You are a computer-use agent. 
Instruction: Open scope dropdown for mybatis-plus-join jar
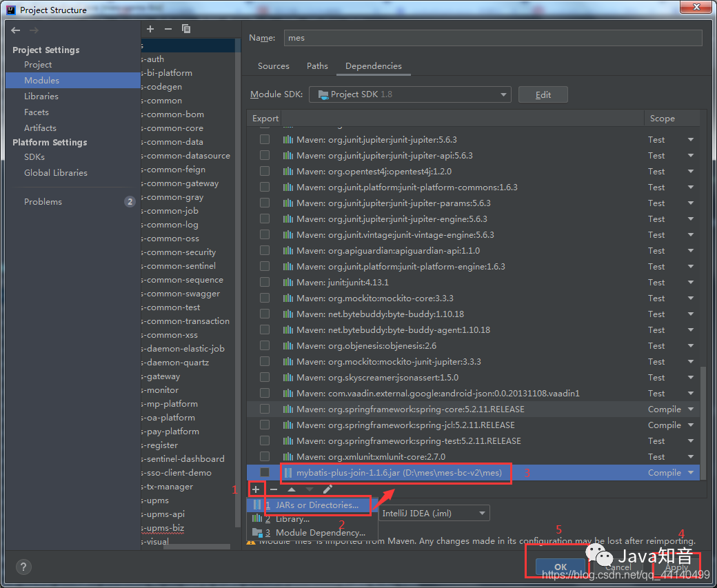691,473
